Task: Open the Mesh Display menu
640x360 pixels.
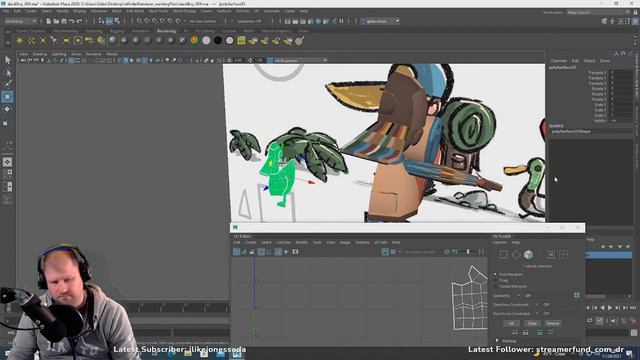Action: (x=184, y=11)
